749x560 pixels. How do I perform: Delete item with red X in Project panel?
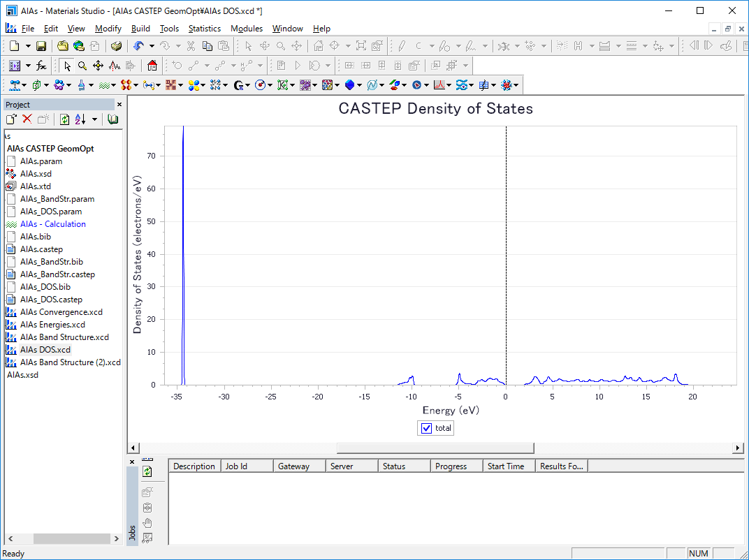[x=27, y=119]
